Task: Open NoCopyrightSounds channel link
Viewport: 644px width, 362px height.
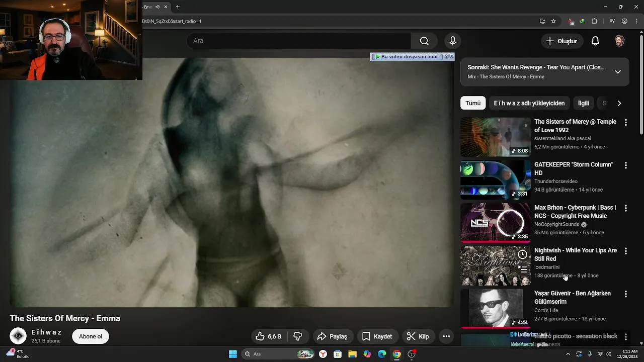Action: [557, 224]
